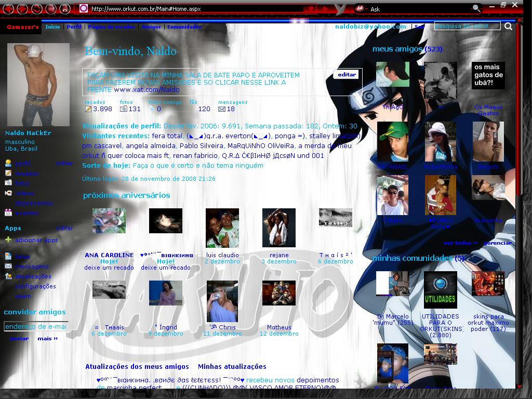Click the browser Home button
532x399 pixels.
click(x=65, y=8)
